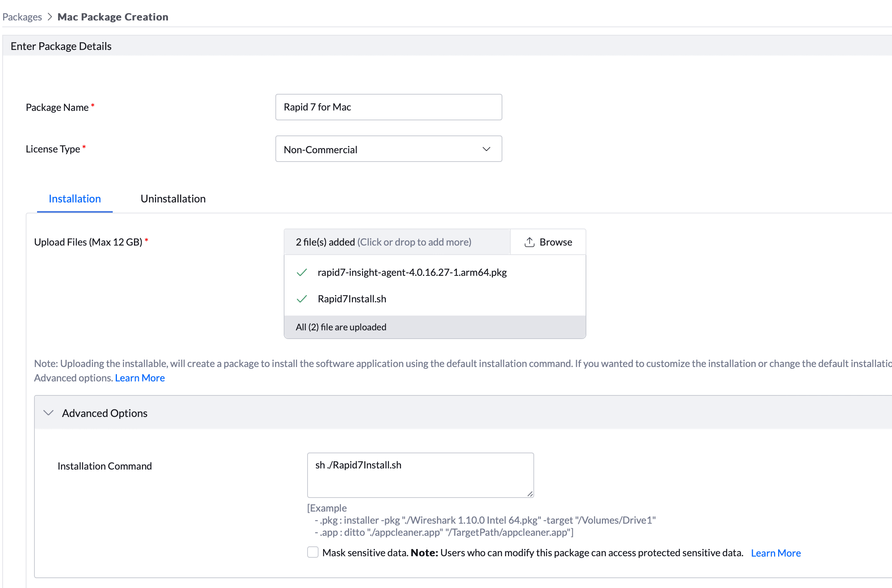Click the Upload Files (Max 12 GB) label
892x588 pixels.
88,242
